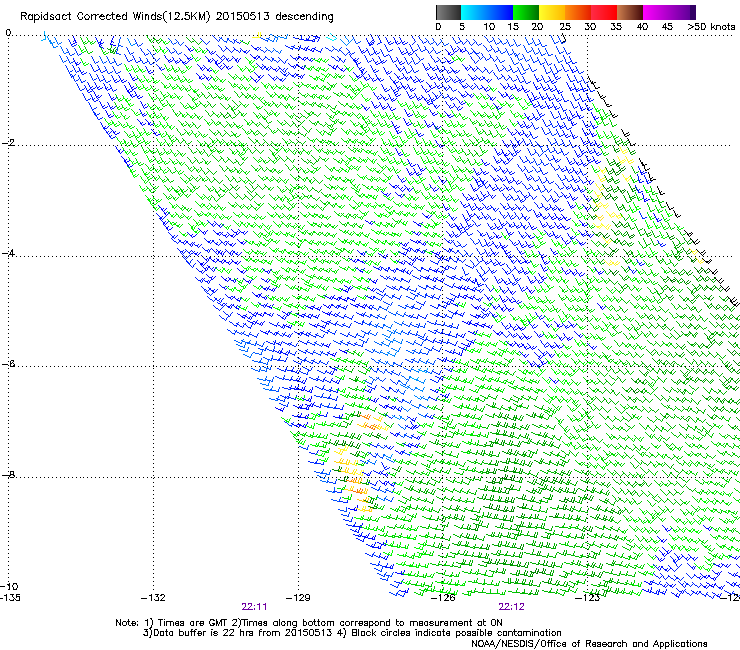Click the red 30-35 knots legend swatch
The image size is (740, 650).
click(x=604, y=12)
